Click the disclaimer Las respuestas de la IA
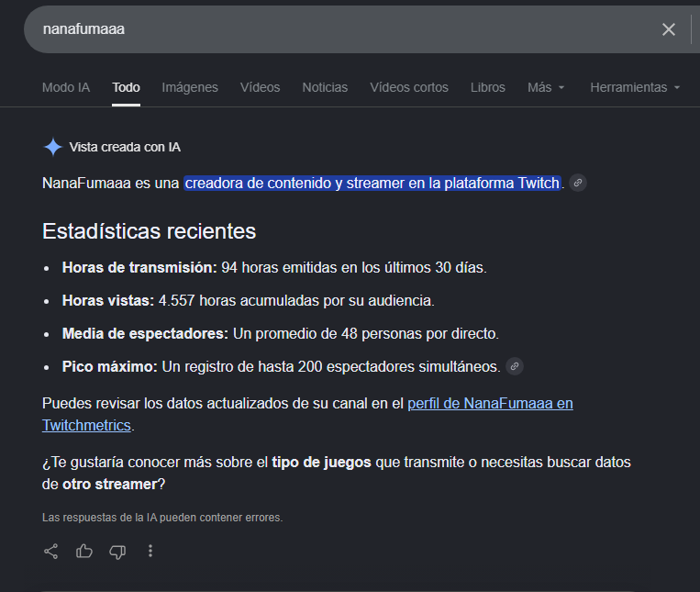The height and width of the screenshot is (592, 700). click(162, 518)
